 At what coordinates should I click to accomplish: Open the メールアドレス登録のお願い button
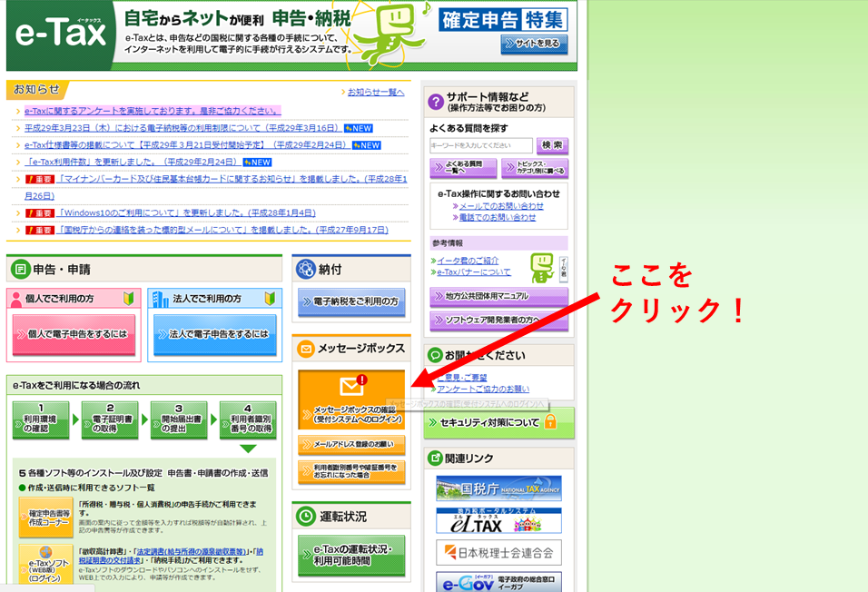click(351, 444)
